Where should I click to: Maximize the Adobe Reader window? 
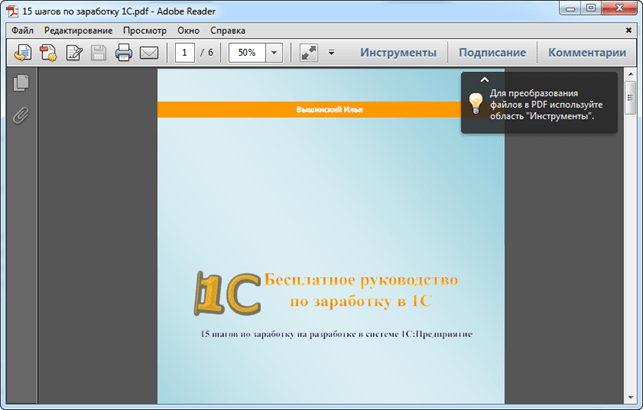point(591,9)
